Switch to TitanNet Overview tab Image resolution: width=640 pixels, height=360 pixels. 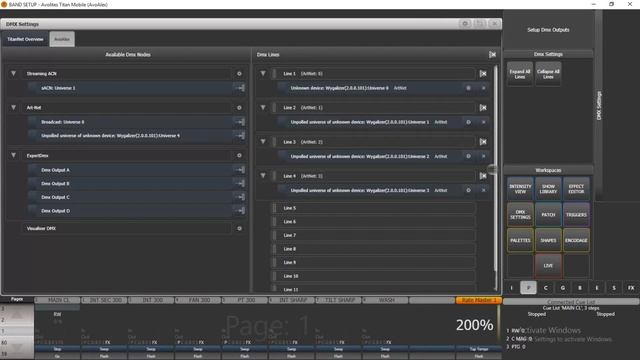pyautogui.click(x=25, y=39)
